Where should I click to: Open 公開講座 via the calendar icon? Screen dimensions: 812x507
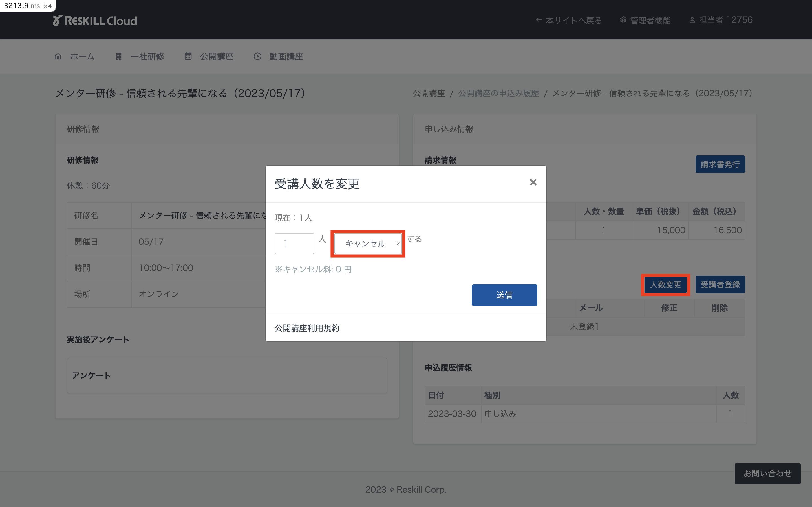188,56
